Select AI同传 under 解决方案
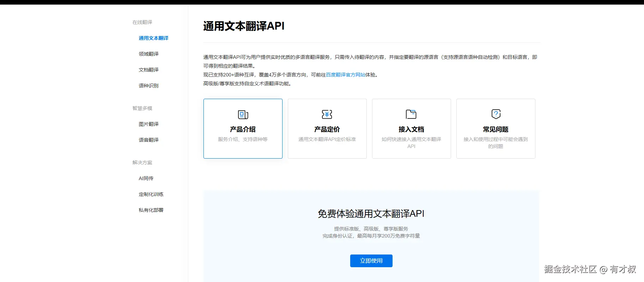This screenshot has height=282, width=644. (x=146, y=178)
